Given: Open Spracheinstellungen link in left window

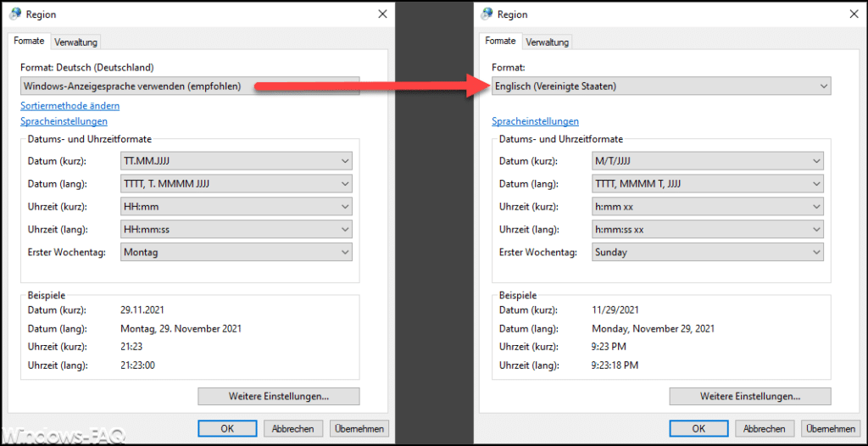Looking at the screenshot, I should 64,121.
